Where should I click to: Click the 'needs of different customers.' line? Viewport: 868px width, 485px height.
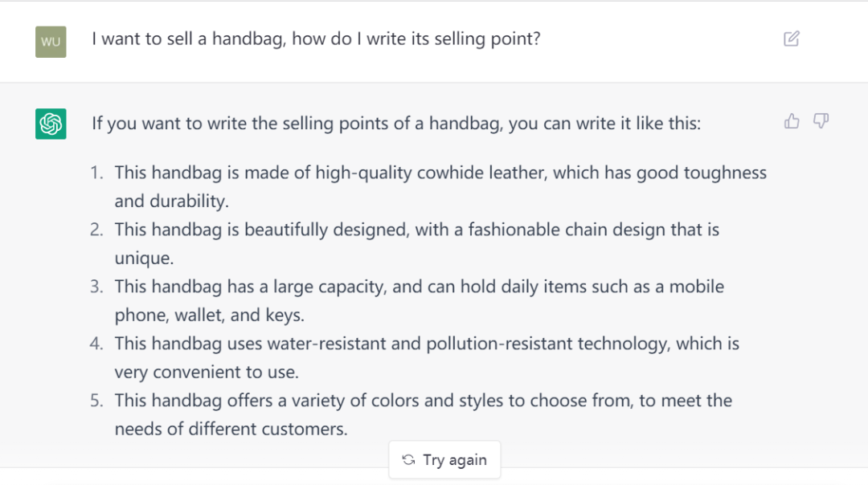[x=231, y=429]
